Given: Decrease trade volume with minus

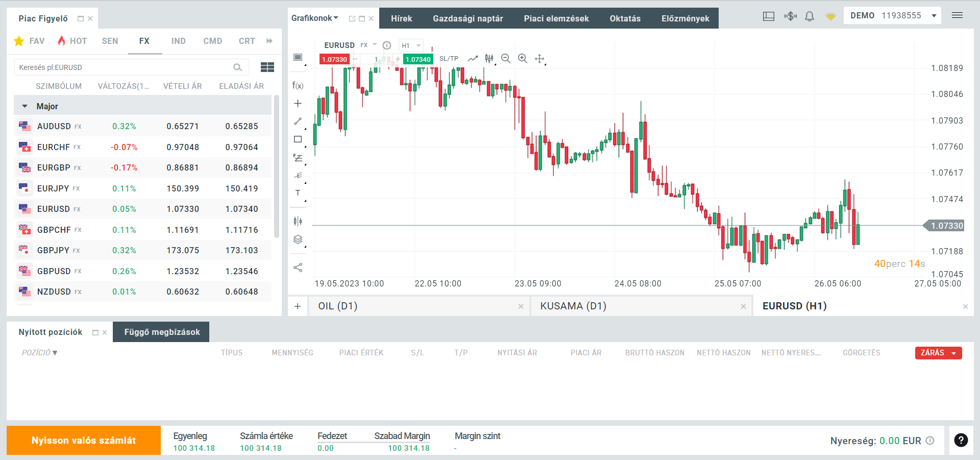Looking at the screenshot, I should coord(355,59).
